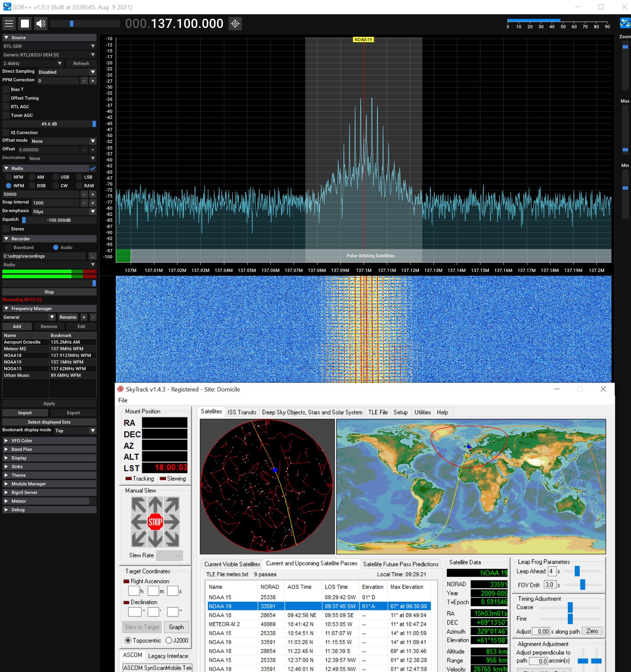Slew up with the up arrow
This screenshot has height=672, width=631.
[155, 505]
